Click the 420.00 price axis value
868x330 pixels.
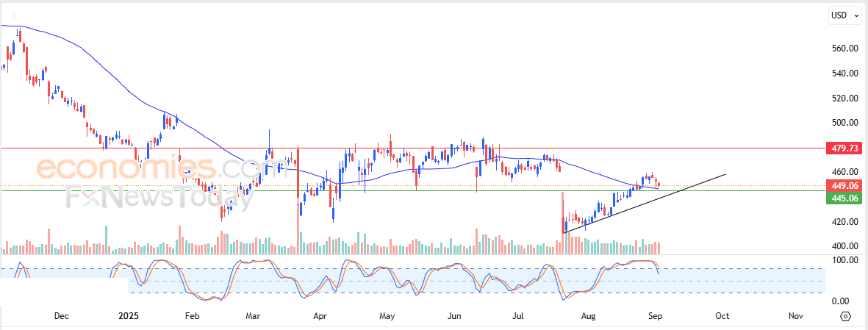coord(844,221)
